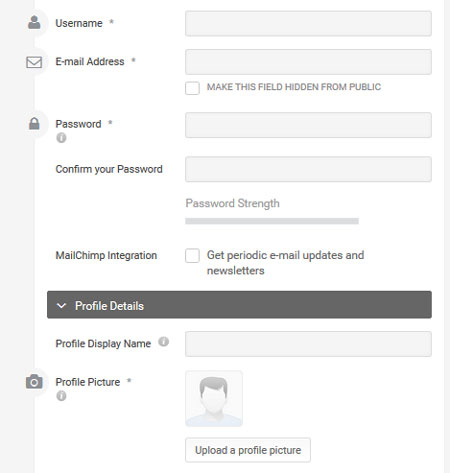450x473 pixels.
Task: Click the info icon next to Profile Display Name
Action: point(163,342)
